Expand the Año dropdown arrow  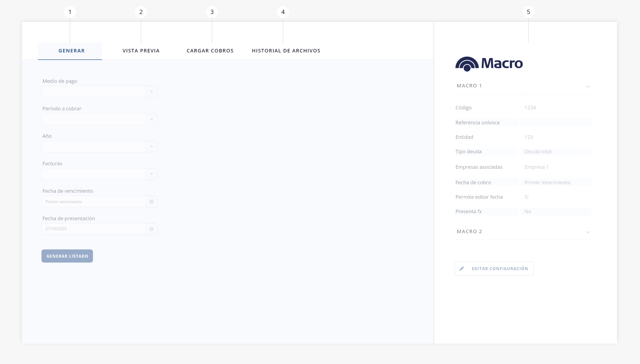click(x=151, y=147)
